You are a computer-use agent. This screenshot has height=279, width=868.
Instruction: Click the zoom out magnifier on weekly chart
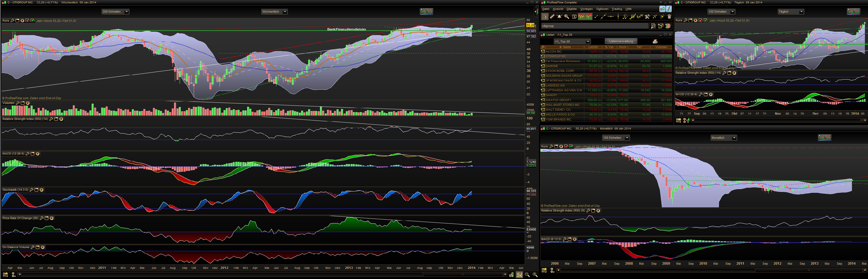tap(527, 275)
